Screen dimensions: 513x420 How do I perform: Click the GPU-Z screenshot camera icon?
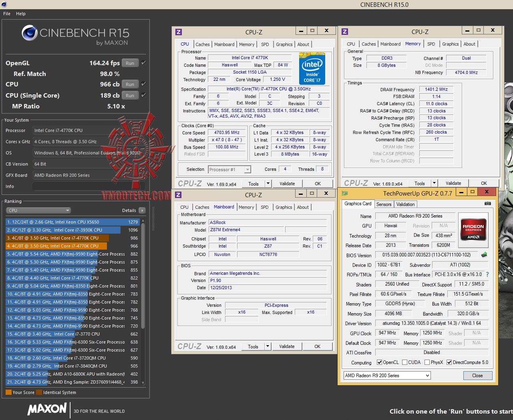[x=487, y=204]
